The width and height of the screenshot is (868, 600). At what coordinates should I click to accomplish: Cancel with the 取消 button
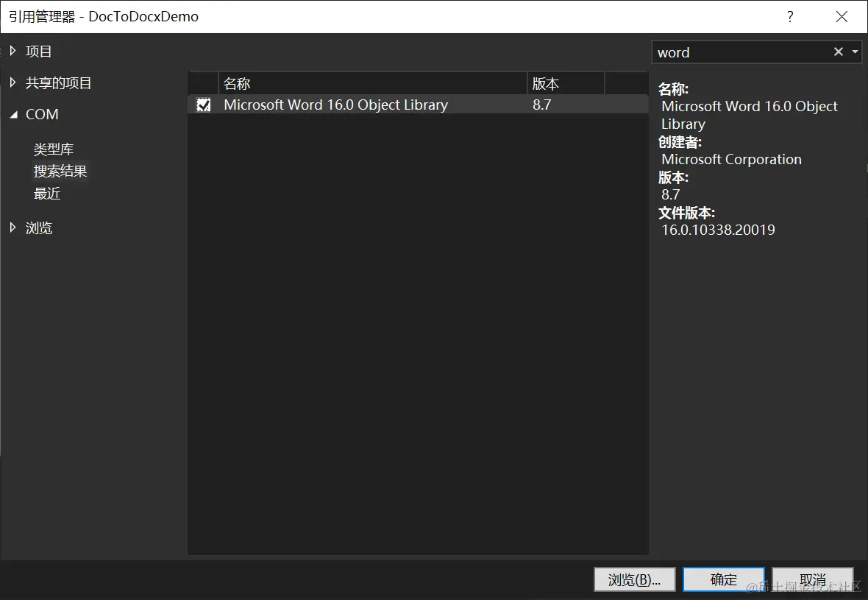[x=813, y=579]
